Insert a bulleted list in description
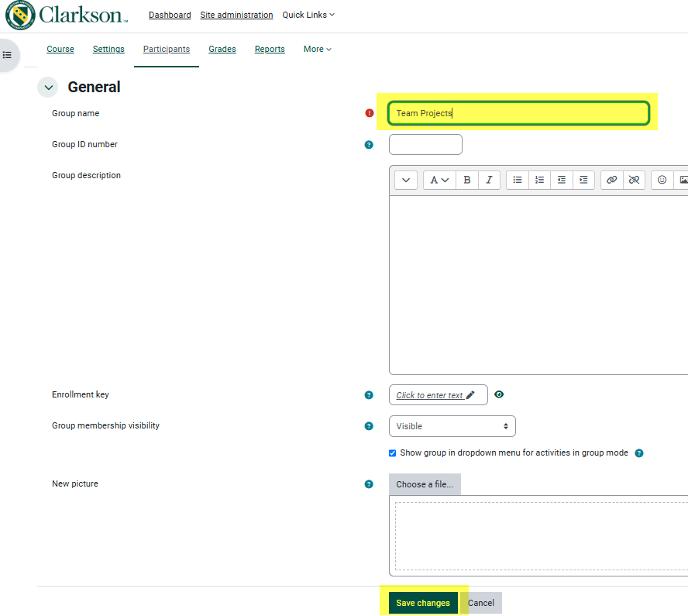Screen dimensions: 688x616 click(x=518, y=180)
